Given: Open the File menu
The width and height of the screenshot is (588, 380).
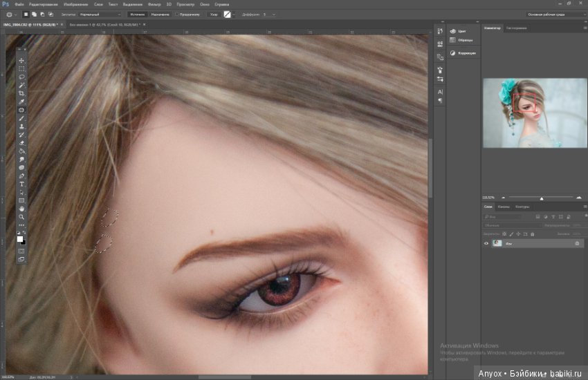Looking at the screenshot, I should tap(19, 5).
